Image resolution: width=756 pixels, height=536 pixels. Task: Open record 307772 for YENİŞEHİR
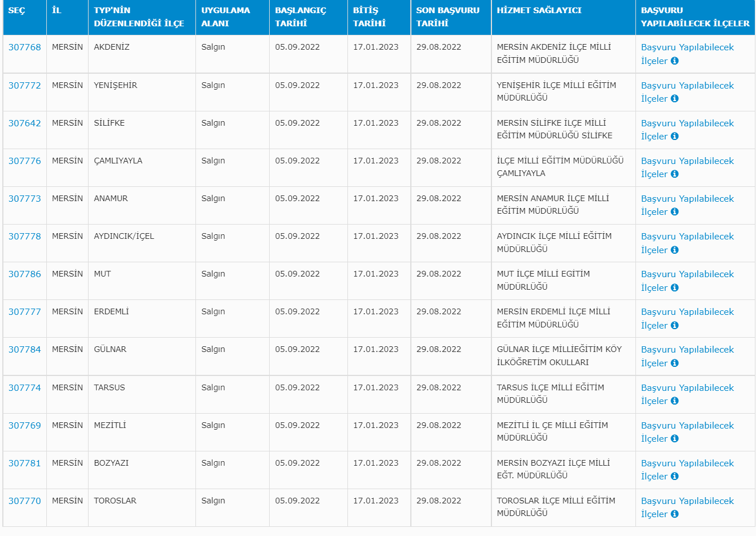tap(25, 86)
